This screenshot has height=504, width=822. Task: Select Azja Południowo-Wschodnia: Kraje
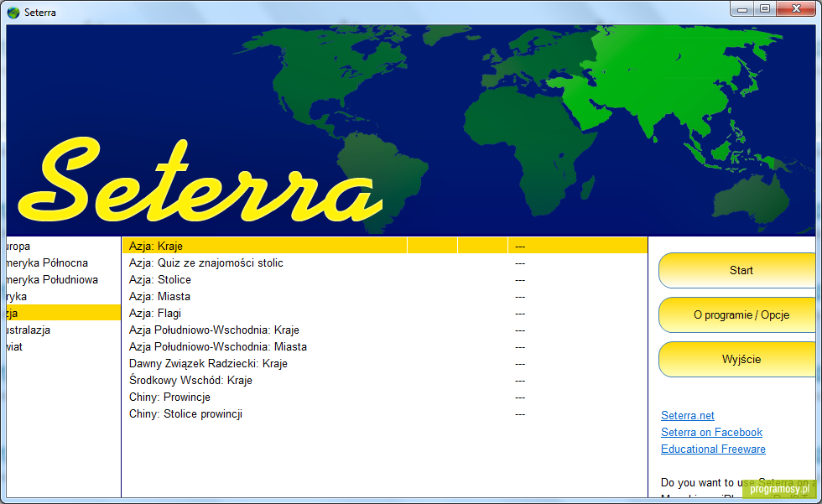point(385,330)
